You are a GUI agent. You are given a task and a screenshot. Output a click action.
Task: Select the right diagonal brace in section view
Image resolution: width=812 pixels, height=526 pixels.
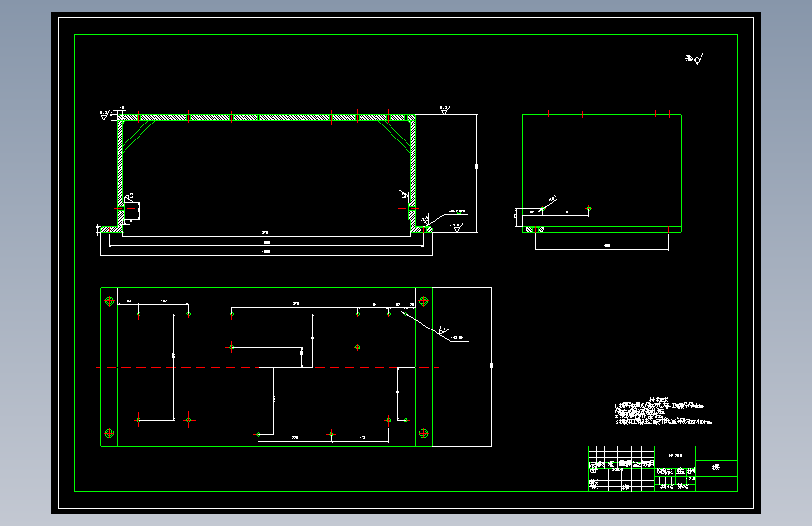point(394,136)
